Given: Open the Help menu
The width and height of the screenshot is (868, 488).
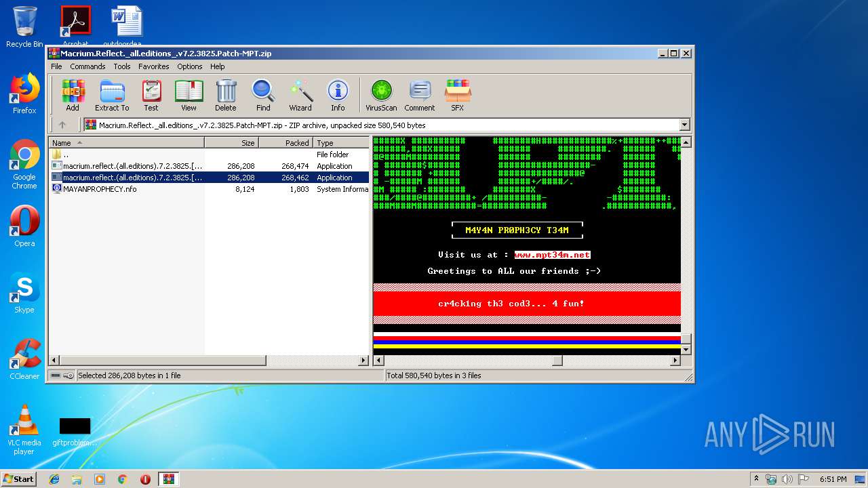Looking at the screenshot, I should pos(217,66).
